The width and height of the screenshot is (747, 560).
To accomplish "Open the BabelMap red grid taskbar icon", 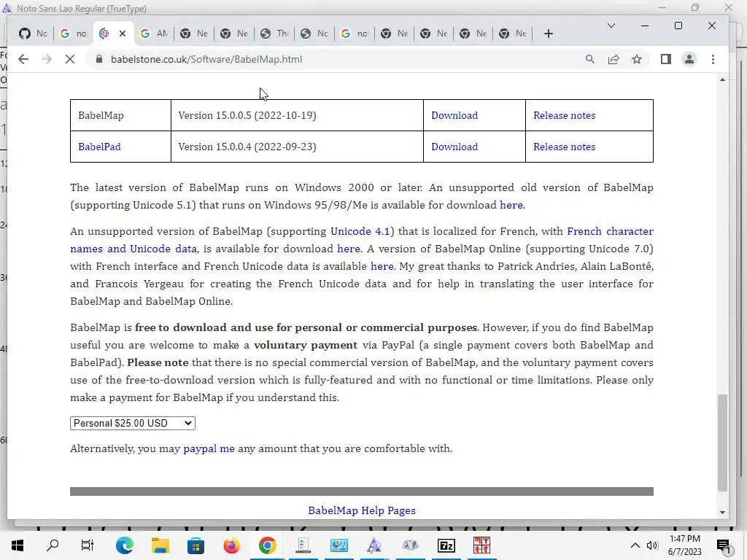I will pyautogui.click(x=481, y=545).
